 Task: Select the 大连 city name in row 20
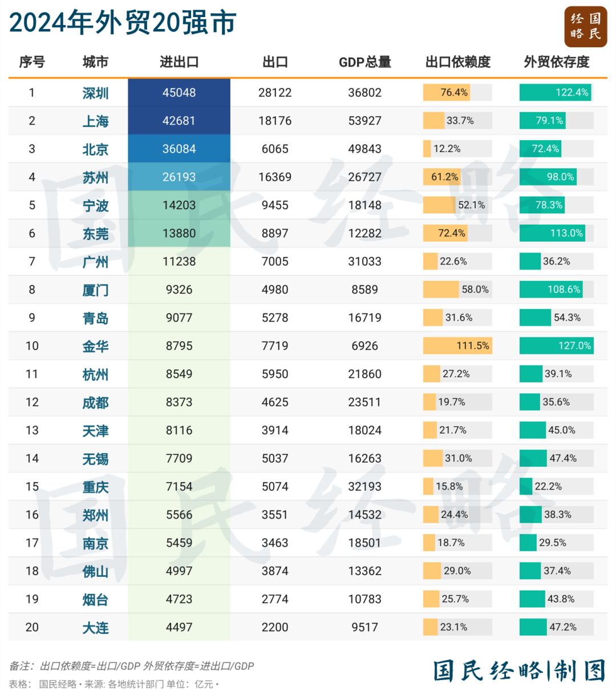[95, 628]
